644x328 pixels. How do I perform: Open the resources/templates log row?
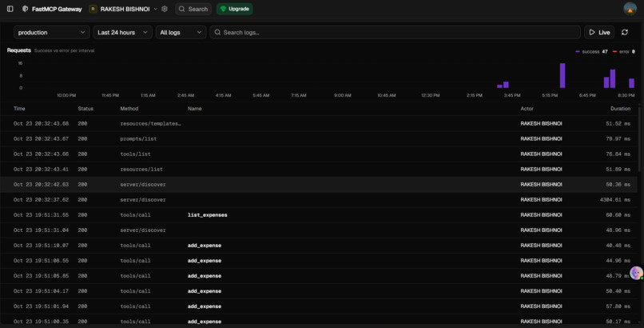coord(319,123)
